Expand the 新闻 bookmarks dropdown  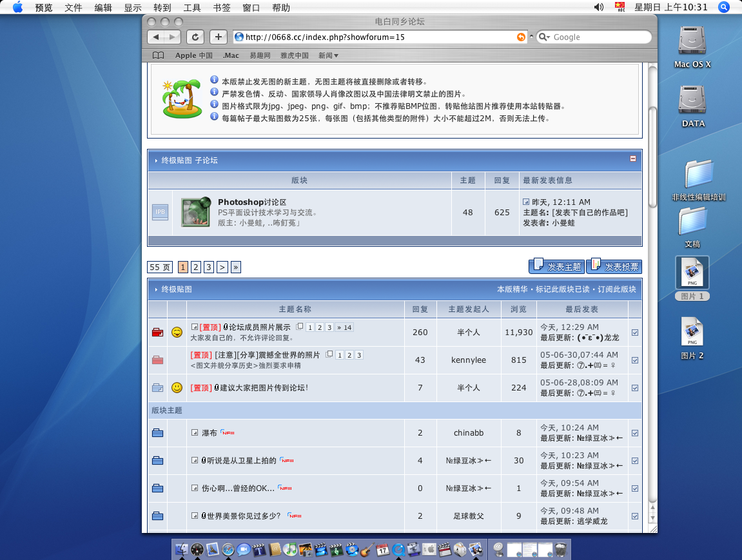328,55
